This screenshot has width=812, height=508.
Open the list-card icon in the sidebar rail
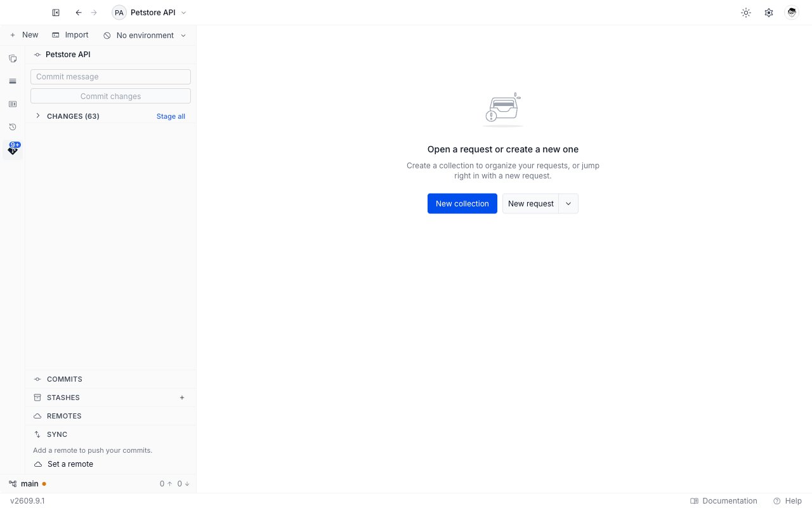(x=13, y=104)
